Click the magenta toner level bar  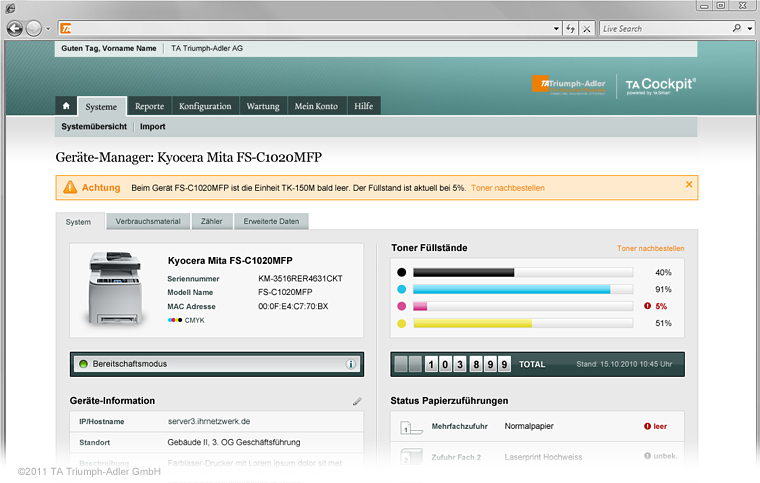523,306
